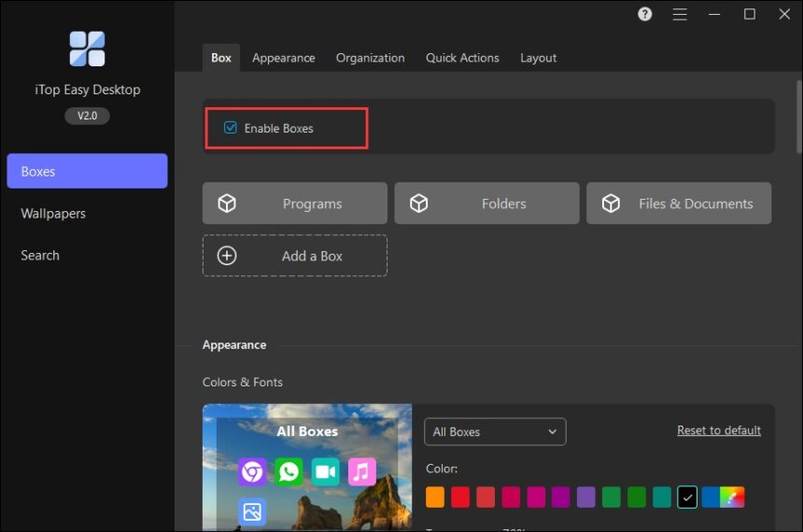Switch to the Appearance tab
This screenshot has width=803, height=532.
click(x=283, y=58)
